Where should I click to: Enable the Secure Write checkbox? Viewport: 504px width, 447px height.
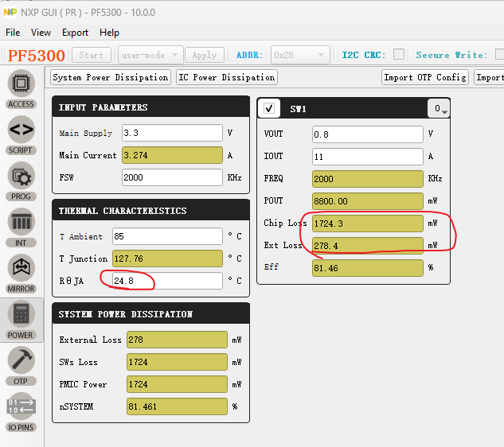pos(500,54)
